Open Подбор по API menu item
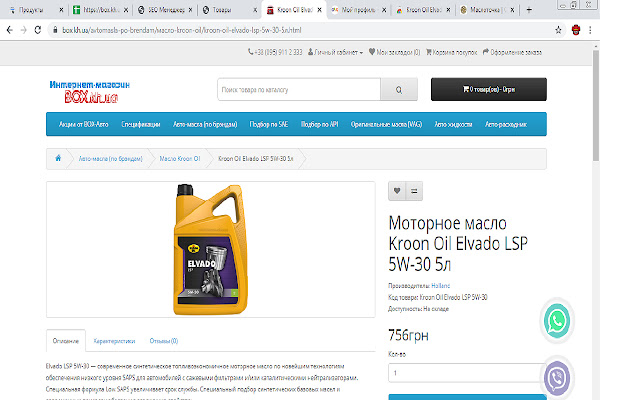This screenshot has width=640, height=400. tap(319, 124)
